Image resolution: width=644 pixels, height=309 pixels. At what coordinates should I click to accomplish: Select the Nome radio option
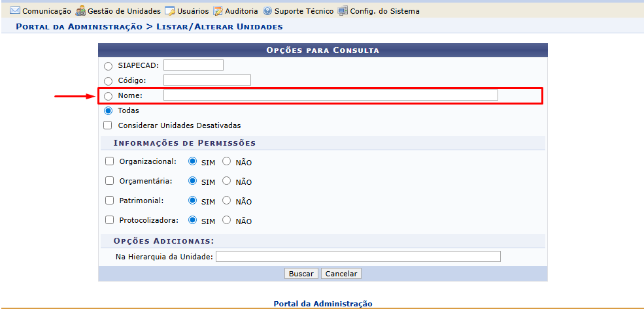pos(109,96)
